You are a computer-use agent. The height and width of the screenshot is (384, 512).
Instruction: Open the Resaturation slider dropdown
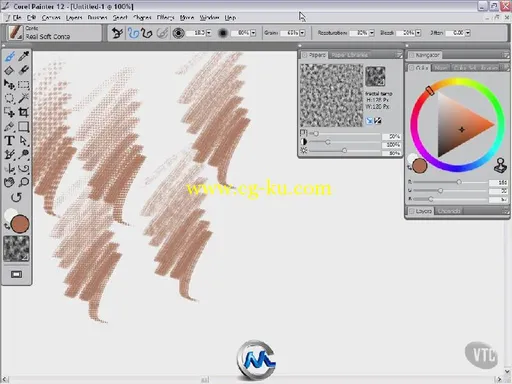click(x=372, y=33)
